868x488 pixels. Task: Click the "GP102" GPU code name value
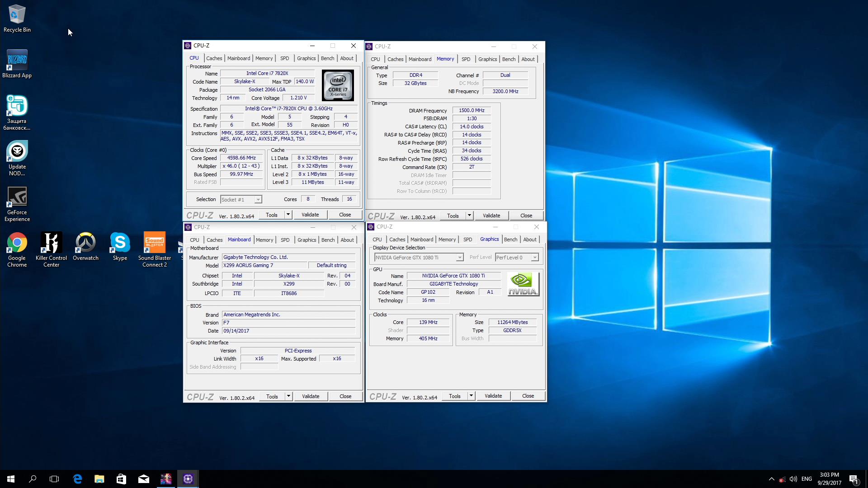pos(428,292)
